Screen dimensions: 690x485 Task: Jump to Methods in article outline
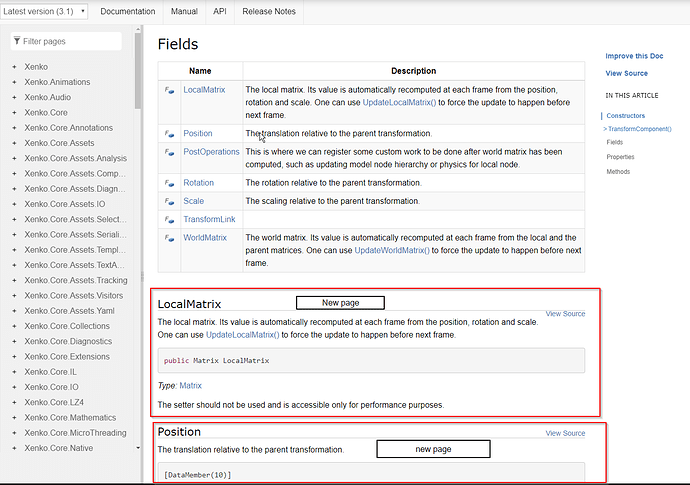tap(618, 172)
